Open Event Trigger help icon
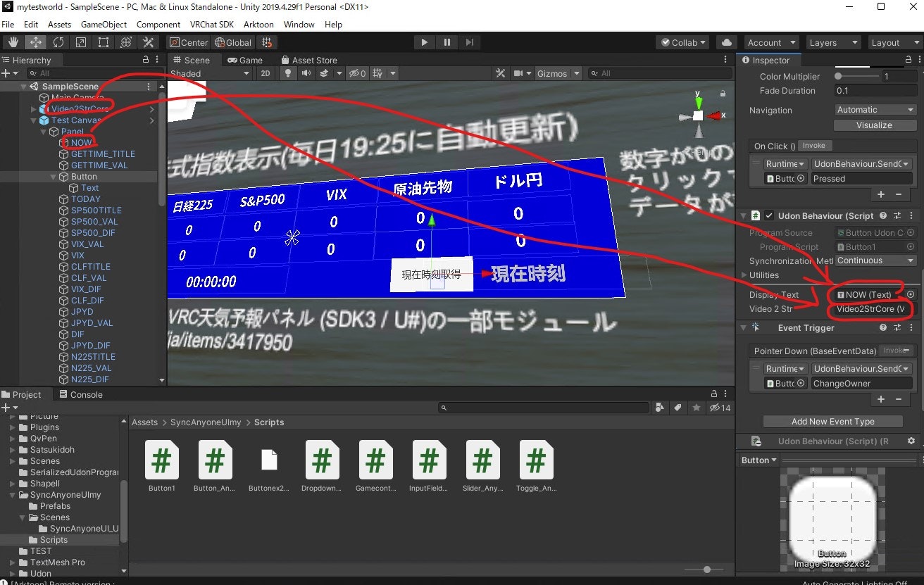 [883, 328]
